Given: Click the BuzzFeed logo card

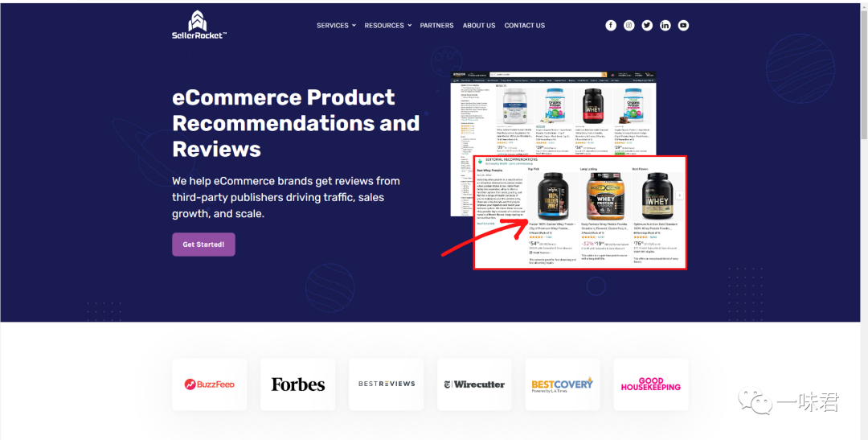Looking at the screenshot, I should tap(209, 384).
